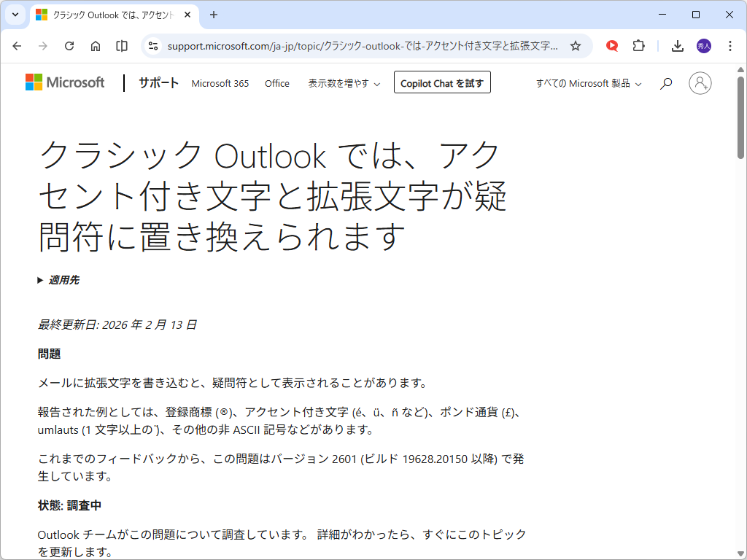The width and height of the screenshot is (747, 560).
Task: Click the Copilot Chat を試す button
Action: [442, 82]
